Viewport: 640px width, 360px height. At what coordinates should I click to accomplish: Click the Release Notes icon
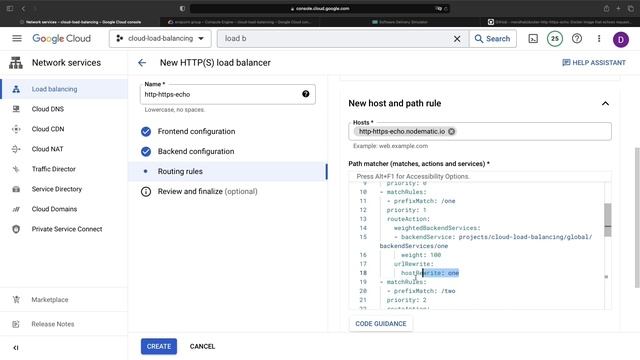(16, 324)
